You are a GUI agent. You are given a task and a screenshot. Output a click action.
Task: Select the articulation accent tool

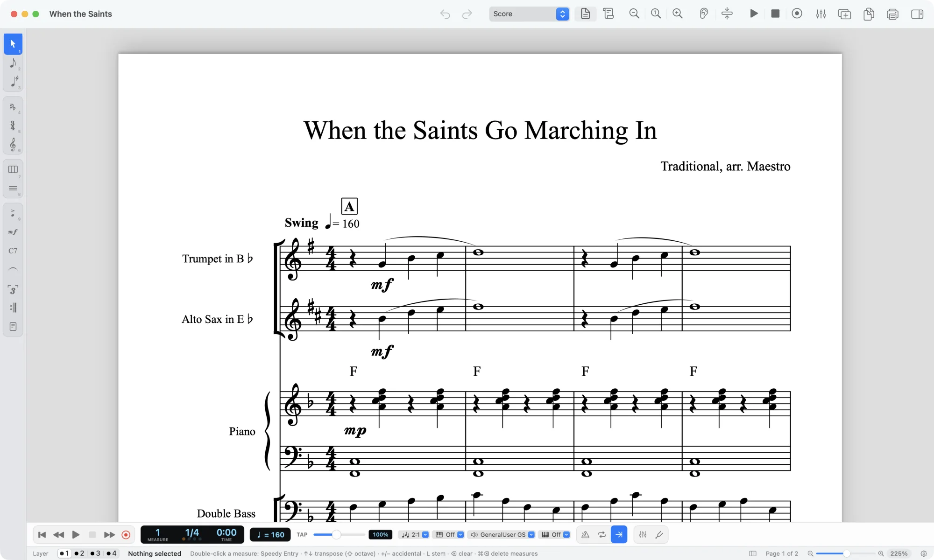(13, 213)
